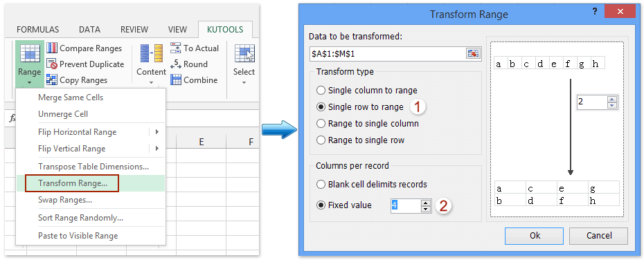Screen dimensions: 644x260
Task: Expand Flip Horizontal Range submenu arrow
Action: pyautogui.click(x=157, y=132)
